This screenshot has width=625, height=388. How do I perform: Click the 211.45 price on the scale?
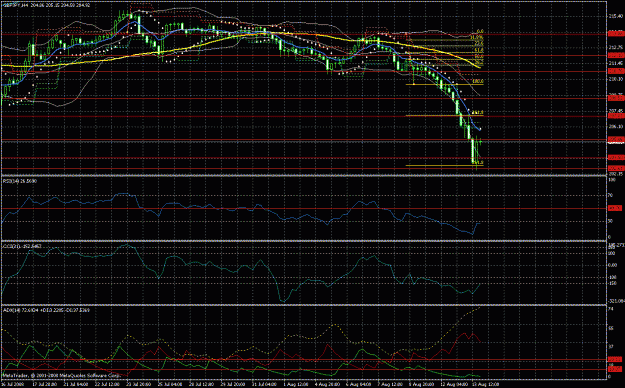(616, 63)
